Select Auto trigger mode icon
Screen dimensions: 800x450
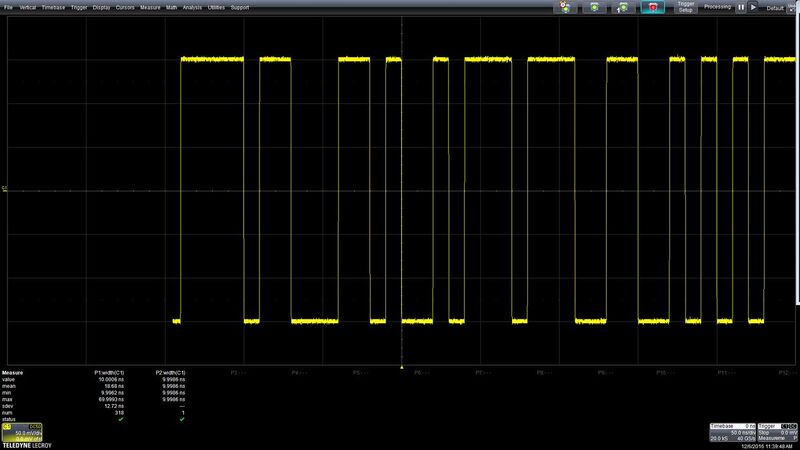tap(565, 7)
